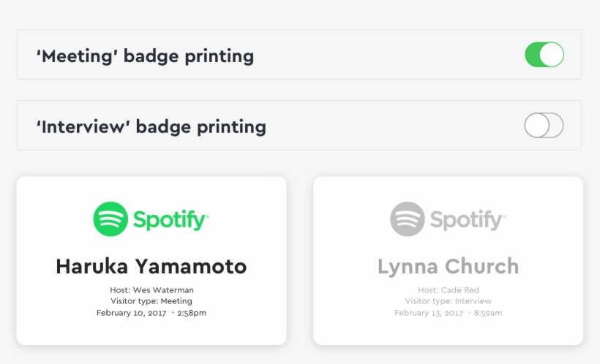Turn off the 'Meeting' badge printing toggle
The height and width of the screenshot is (364, 600).
(x=544, y=55)
